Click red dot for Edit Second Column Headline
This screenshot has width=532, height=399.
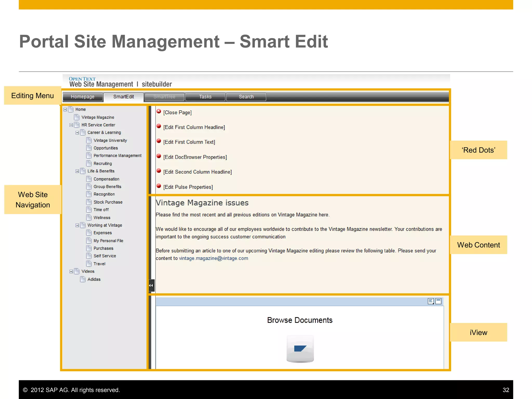coord(159,171)
